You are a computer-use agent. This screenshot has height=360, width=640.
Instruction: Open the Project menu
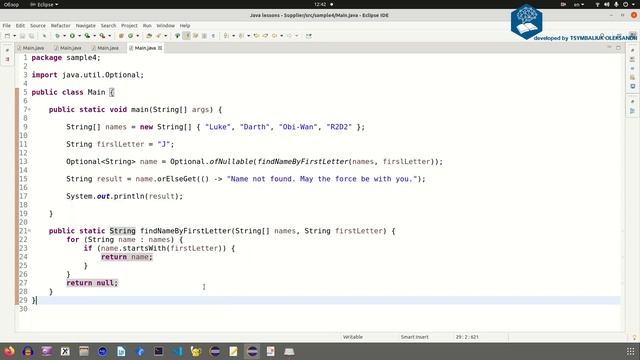pos(129,25)
